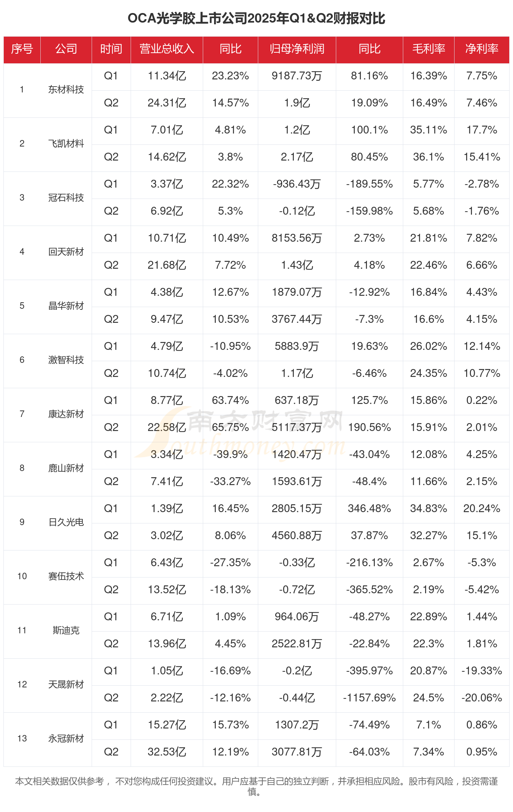Click the 公司 column header
The height and width of the screenshot is (812, 513).
[66, 49]
